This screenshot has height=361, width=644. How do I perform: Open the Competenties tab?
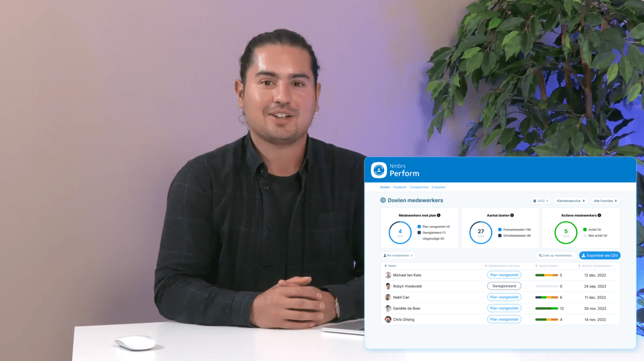[x=419, y=187]
